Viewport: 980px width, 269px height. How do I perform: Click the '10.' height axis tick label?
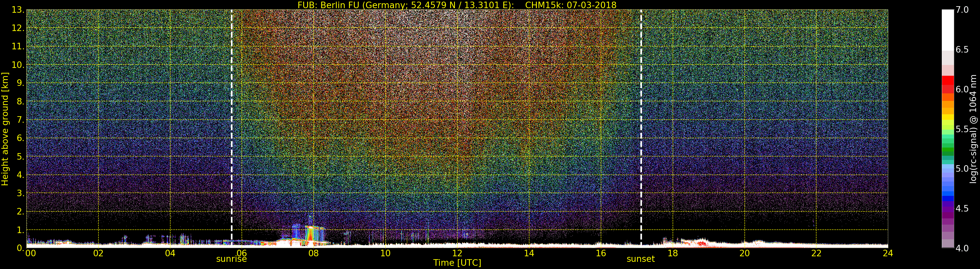pos(18,65)
